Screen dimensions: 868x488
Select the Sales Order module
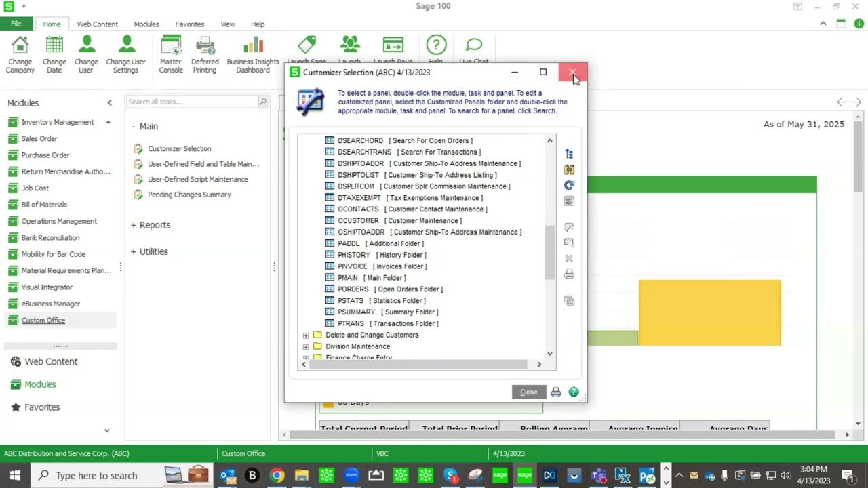tap(39, 139)
